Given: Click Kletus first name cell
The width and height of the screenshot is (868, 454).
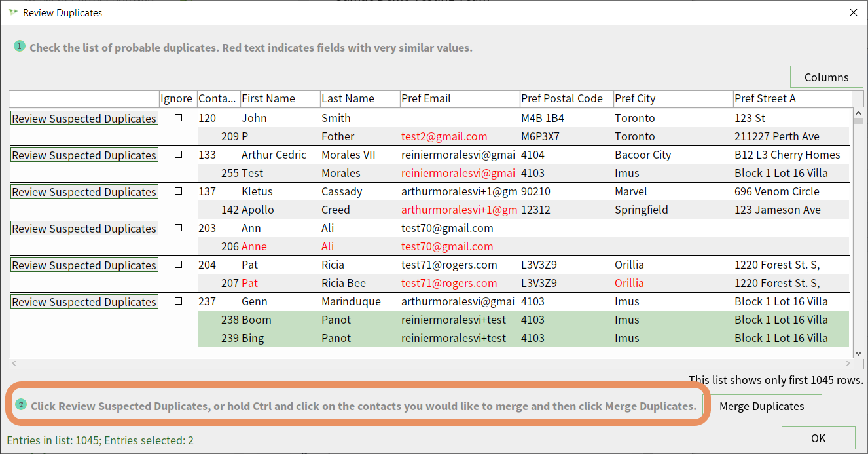Looking at the screenshot, I should (257, 191).
